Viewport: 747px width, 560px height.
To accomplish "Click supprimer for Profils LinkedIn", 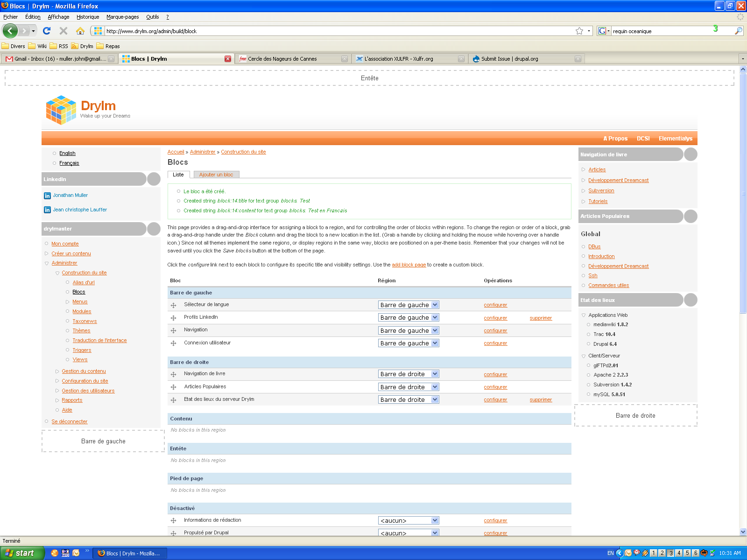I will pyautogui.click(x=541, y=318).
